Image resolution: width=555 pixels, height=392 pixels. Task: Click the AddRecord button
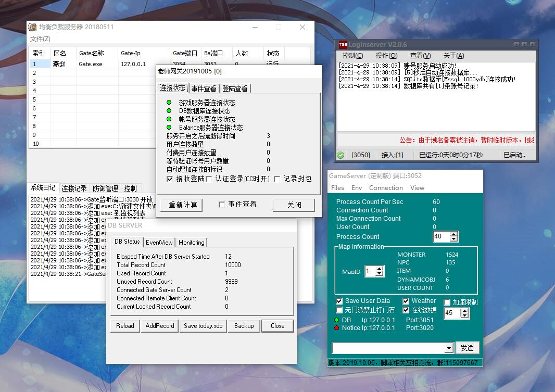tap(160, 326)
